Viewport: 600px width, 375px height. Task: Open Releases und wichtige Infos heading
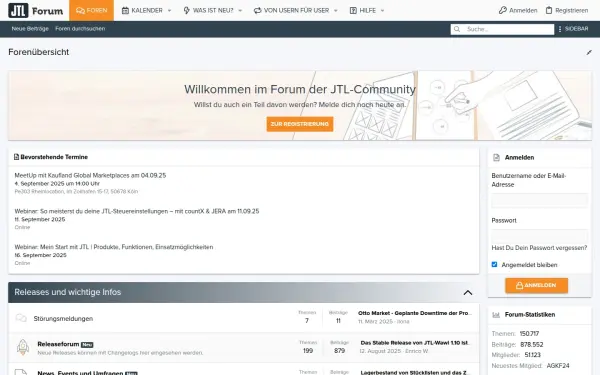coord(68,292)
